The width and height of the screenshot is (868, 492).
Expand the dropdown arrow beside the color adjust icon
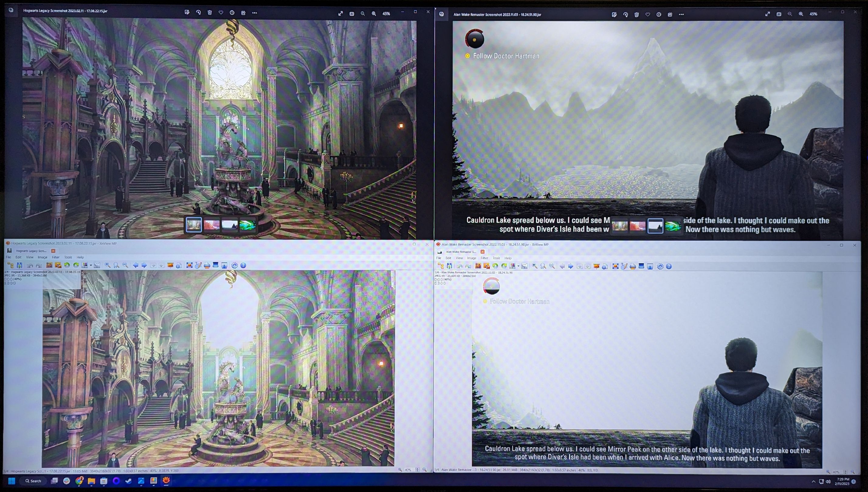pyautogui.click(x=91, y=266)
